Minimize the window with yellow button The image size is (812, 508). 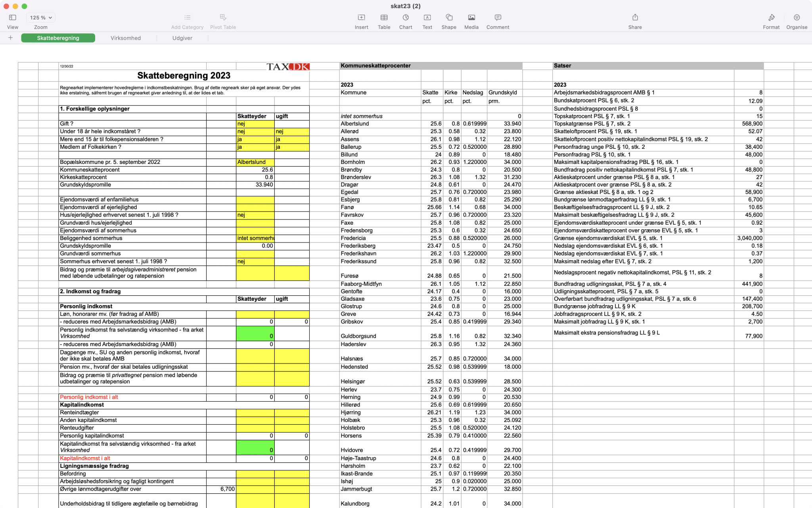(x=15, y=6)
